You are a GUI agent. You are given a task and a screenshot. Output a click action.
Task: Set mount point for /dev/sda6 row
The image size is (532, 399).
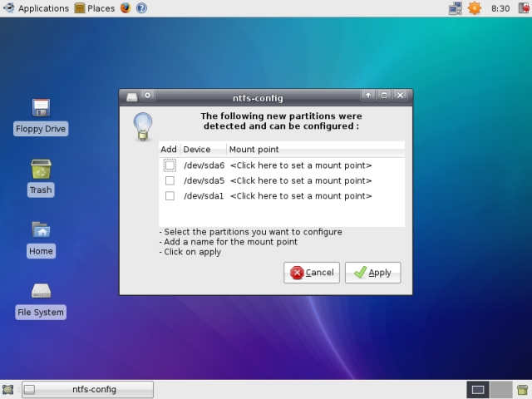coord(301,165)
